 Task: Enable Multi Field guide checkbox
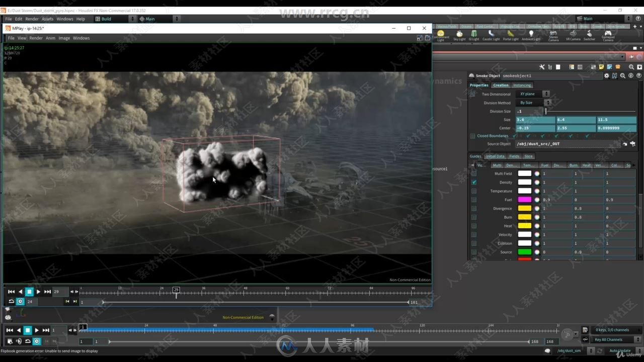click(x=473, y=173)
